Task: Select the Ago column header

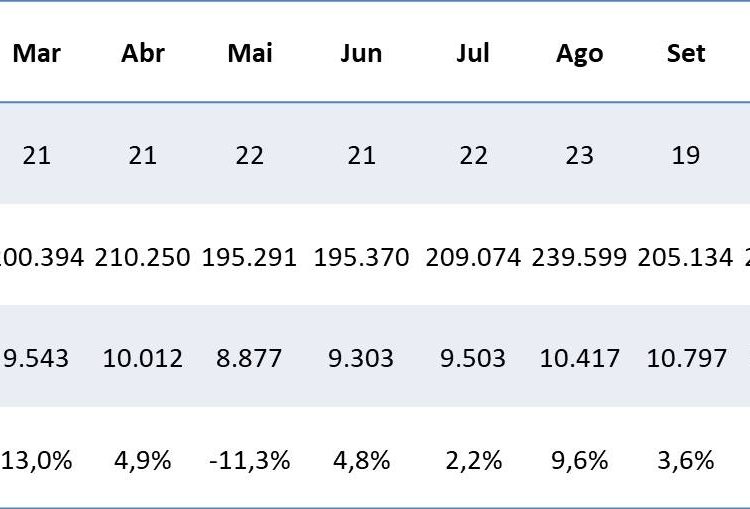Action: [580, 53]
